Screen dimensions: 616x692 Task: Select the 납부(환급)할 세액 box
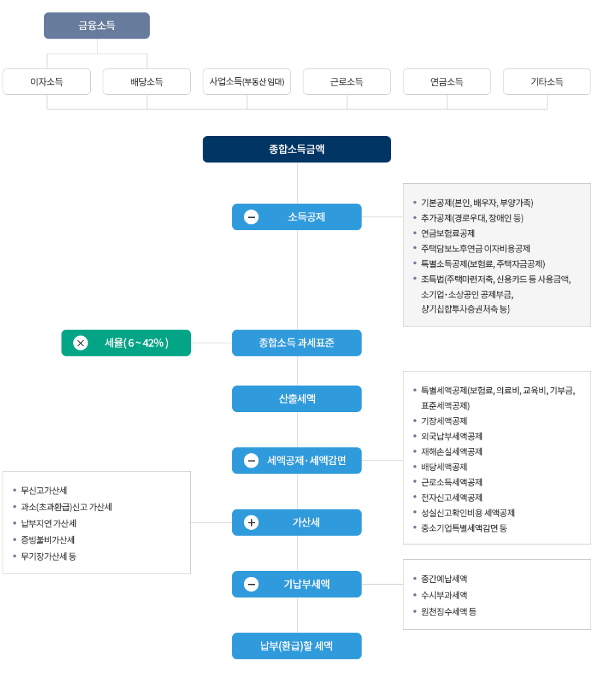296,646
